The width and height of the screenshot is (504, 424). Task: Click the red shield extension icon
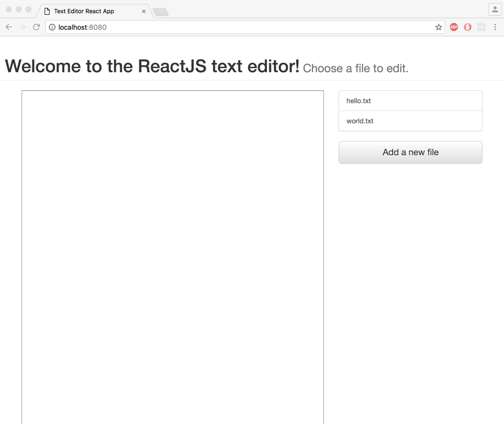tap(468, 28)
